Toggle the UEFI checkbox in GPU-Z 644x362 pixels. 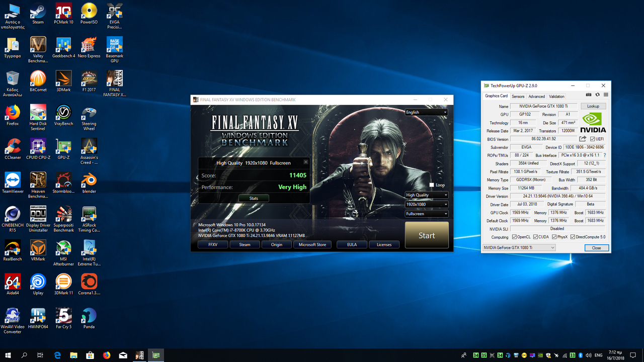click(593, 139)
